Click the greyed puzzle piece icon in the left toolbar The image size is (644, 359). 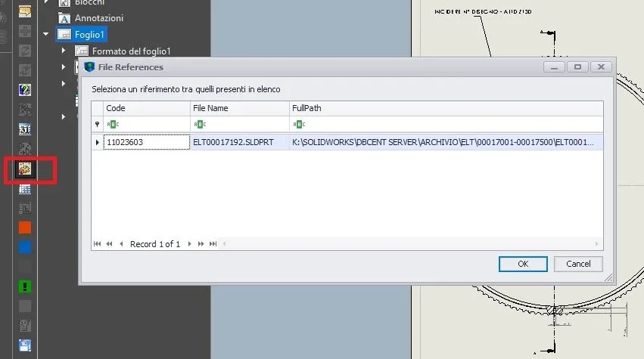[x=25, y=149]
